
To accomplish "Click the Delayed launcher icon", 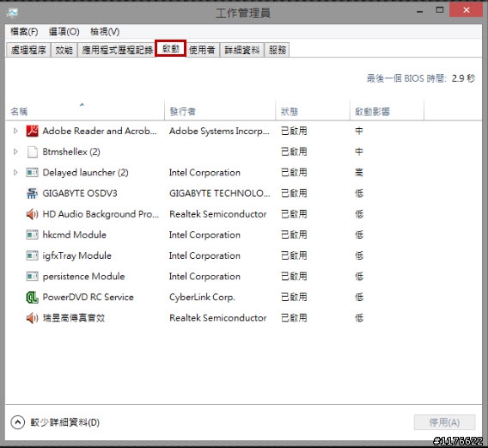I will pos(32,172).
